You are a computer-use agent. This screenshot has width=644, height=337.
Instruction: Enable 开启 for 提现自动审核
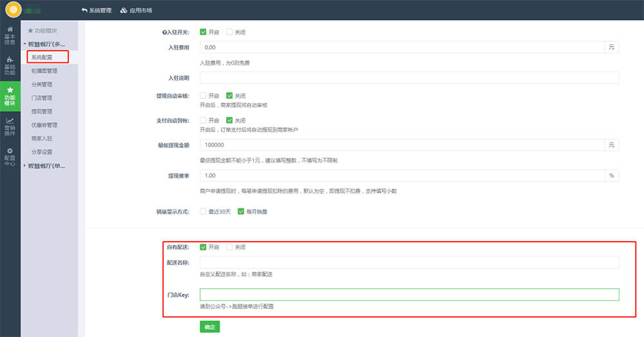[204, 96]
